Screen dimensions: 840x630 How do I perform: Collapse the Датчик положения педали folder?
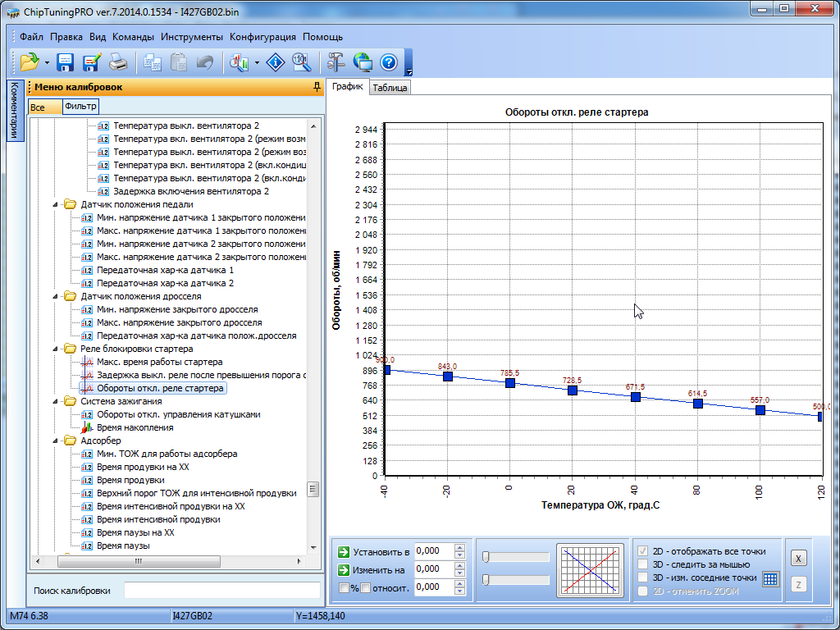click(x=56, y=205)
